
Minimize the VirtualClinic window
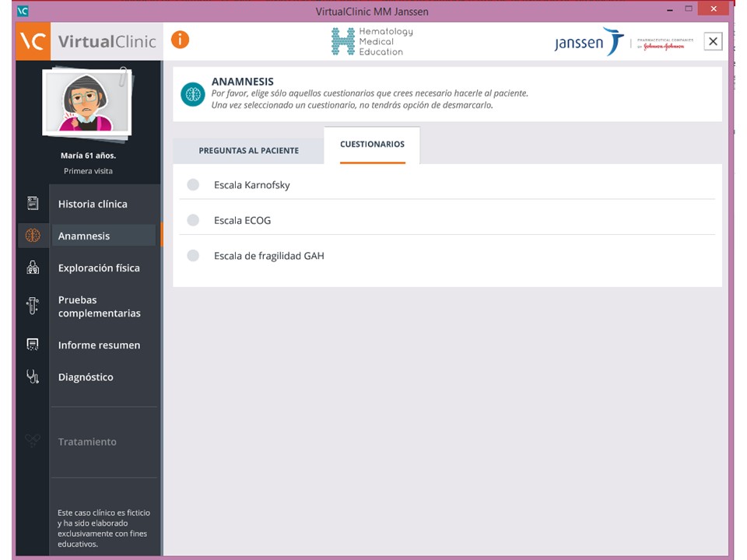(x=670, y=9)
